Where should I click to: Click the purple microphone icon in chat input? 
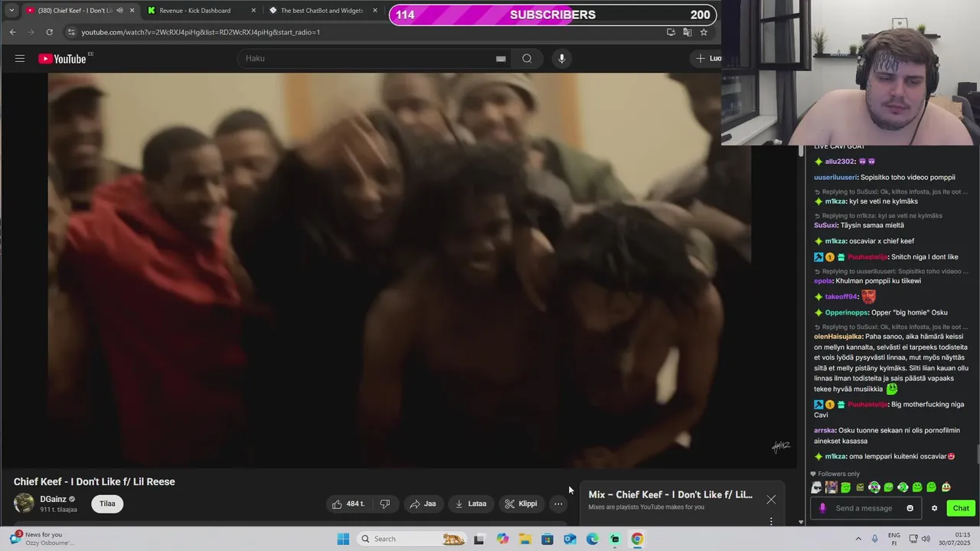pos(823,508)
